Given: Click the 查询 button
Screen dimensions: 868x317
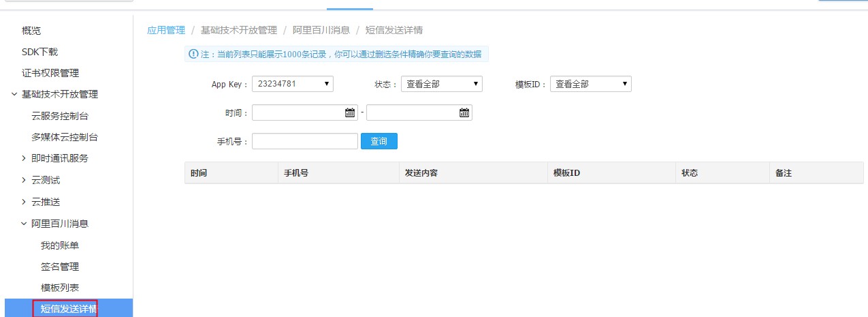Looking at the screenshot, I should pos(379,141).
